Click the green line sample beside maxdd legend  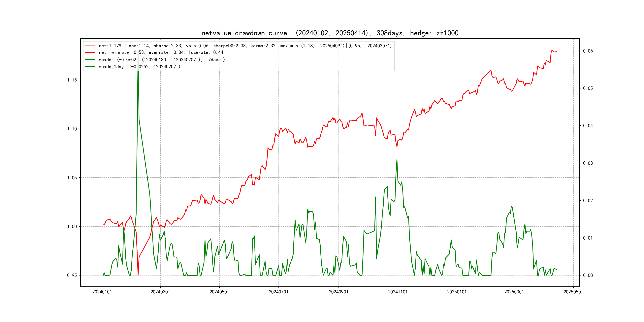coord(90,60)
